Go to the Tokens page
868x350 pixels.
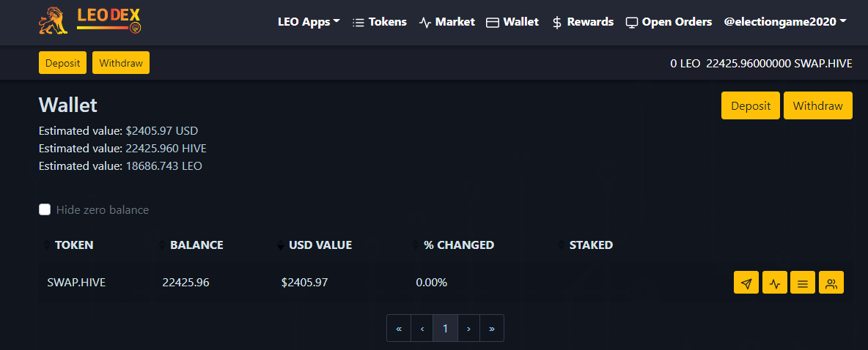380,22
